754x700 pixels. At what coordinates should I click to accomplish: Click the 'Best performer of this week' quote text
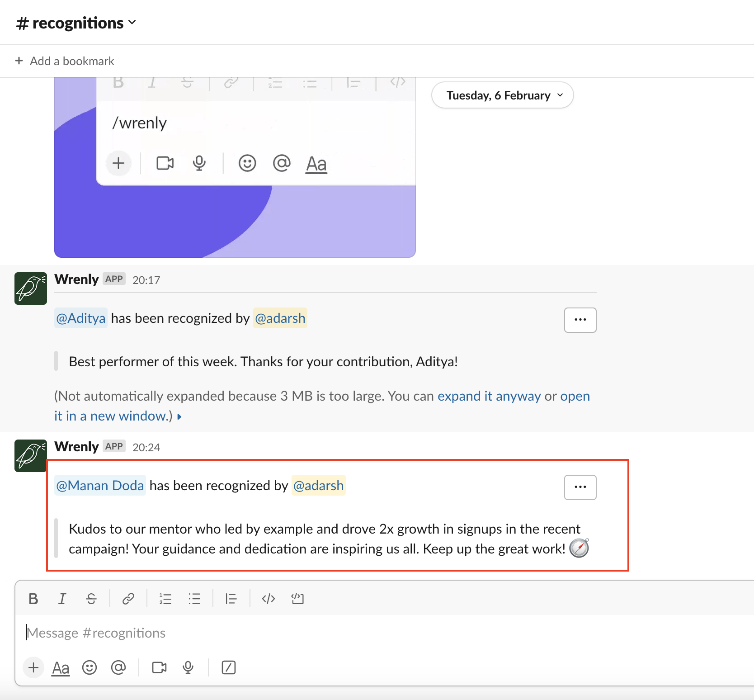(x=263, y=362)
